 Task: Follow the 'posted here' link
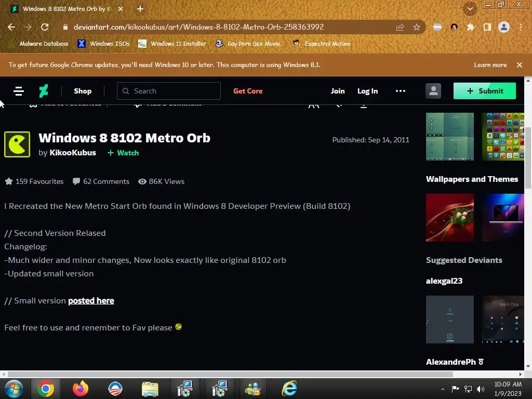click(x=91, y=301)
